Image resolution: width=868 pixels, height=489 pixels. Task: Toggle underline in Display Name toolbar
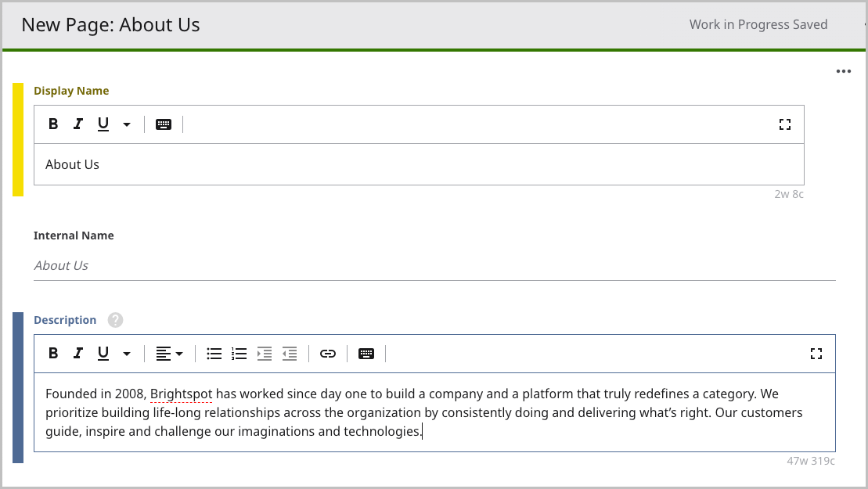click(x=103, y=124)
